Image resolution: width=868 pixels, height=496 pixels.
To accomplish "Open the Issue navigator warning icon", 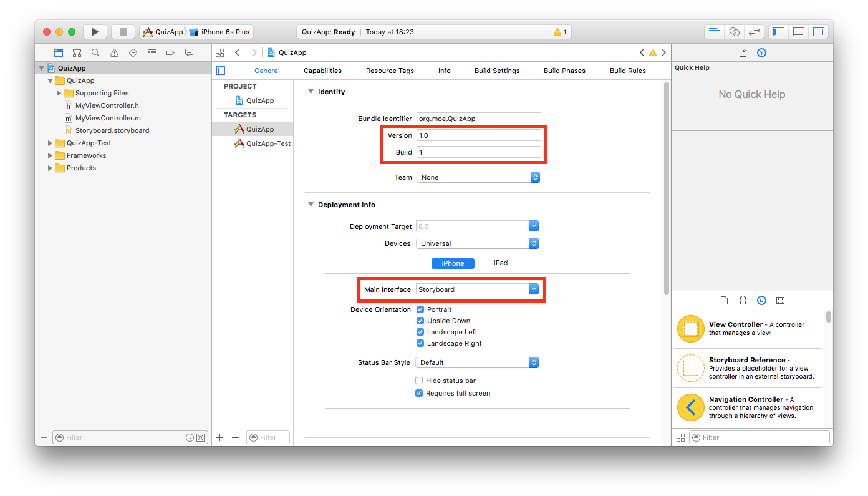I will tap(114, 52).
